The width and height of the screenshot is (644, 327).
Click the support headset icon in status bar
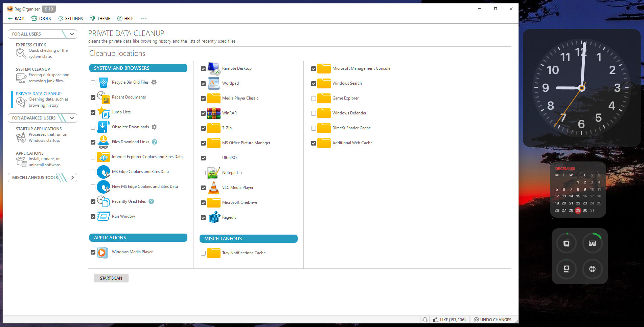point(425,320)
